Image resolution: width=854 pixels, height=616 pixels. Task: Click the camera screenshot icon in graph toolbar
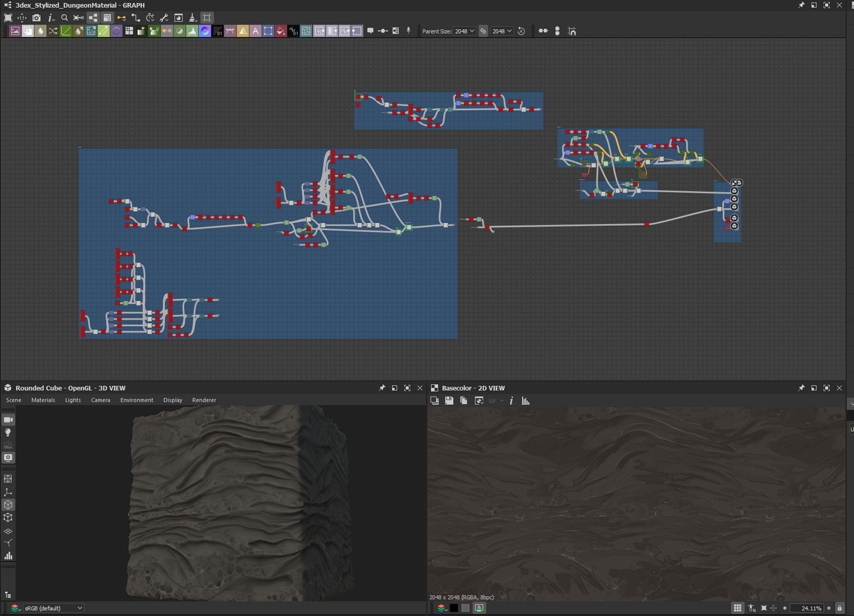(x=36, y=18)
